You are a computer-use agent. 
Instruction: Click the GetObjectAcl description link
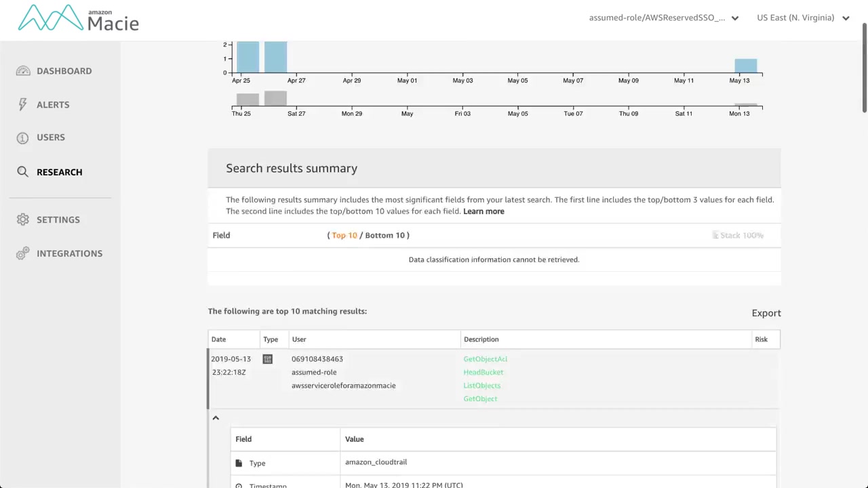(485, 359)
